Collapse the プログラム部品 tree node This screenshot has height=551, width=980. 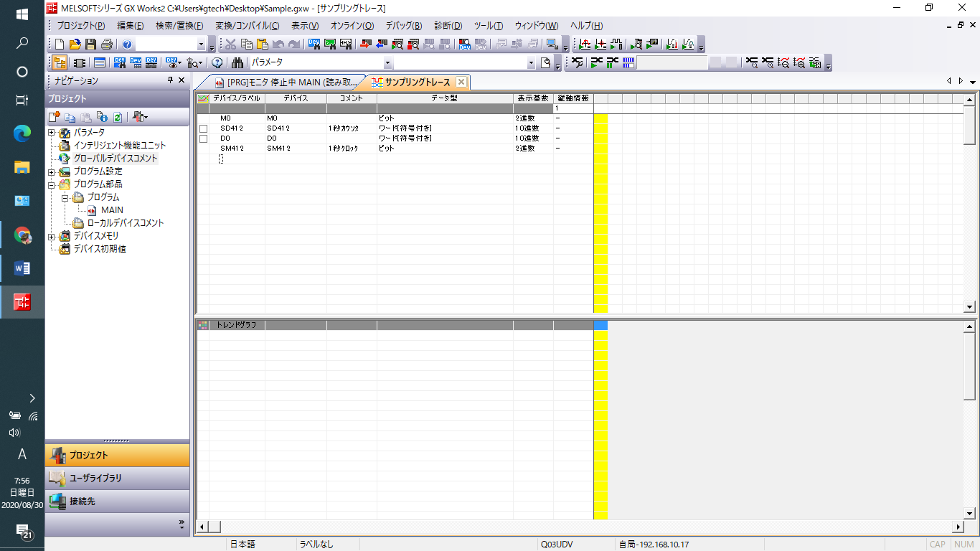pos(51,184)
